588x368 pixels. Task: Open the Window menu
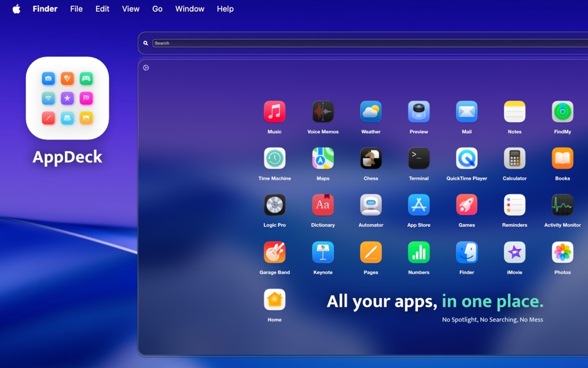(189, 9)
